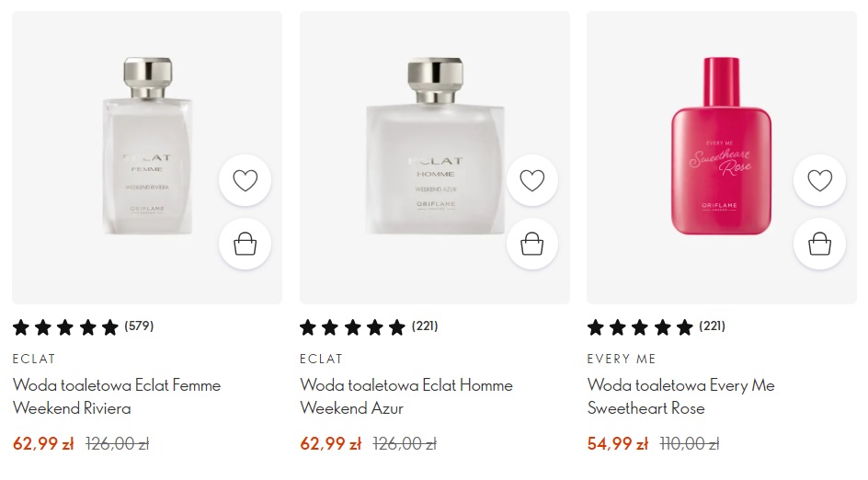Open the Sweetheart Rose star rating reviews
868x480 pixels.
(x=656, y=326)
